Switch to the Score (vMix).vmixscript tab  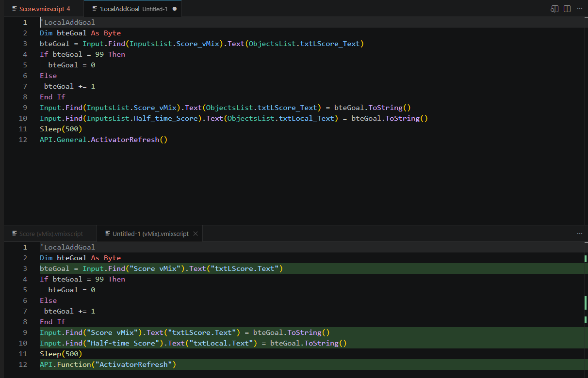(x=50, y=234)
